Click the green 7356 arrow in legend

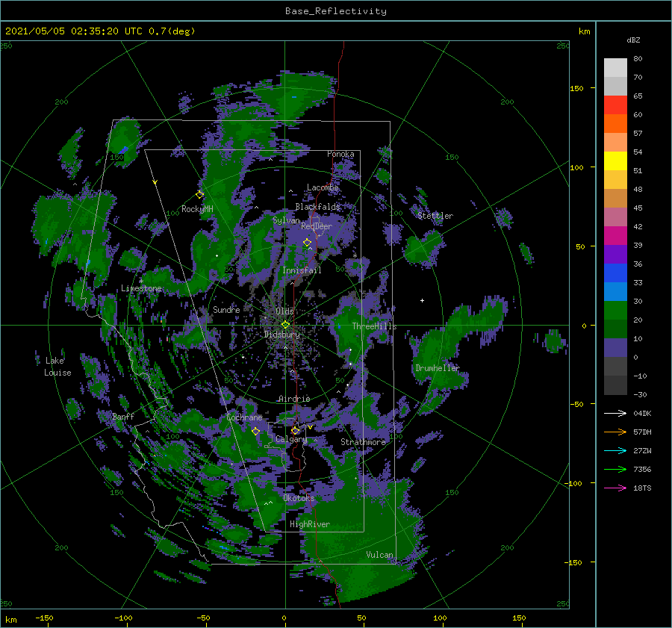(615, 470)
